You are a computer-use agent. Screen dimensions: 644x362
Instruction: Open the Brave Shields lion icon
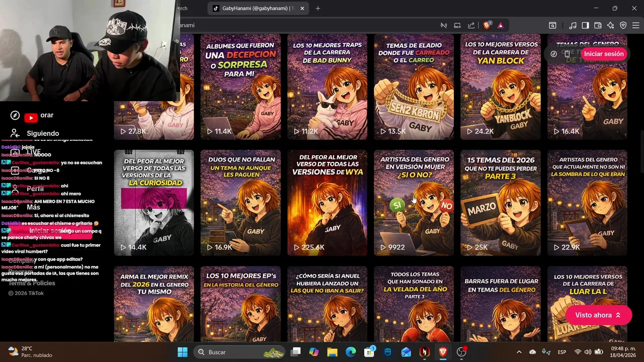(x=487, y=25)
